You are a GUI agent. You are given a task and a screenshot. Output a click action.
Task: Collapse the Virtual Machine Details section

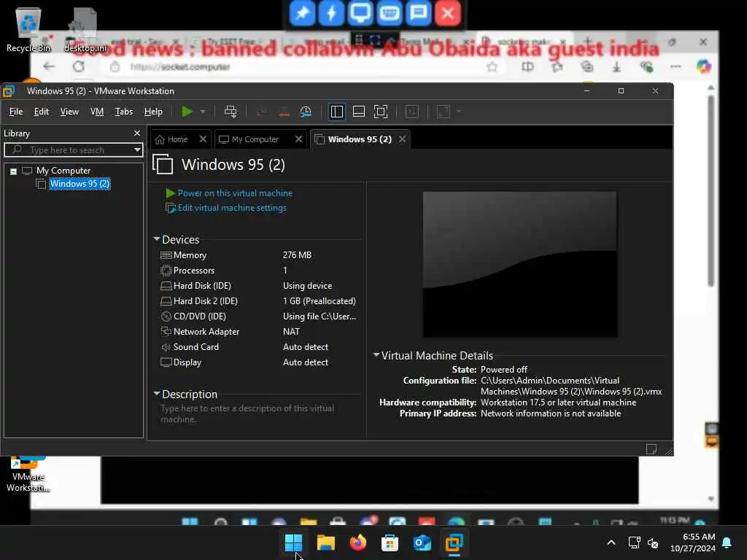point(376,355)
